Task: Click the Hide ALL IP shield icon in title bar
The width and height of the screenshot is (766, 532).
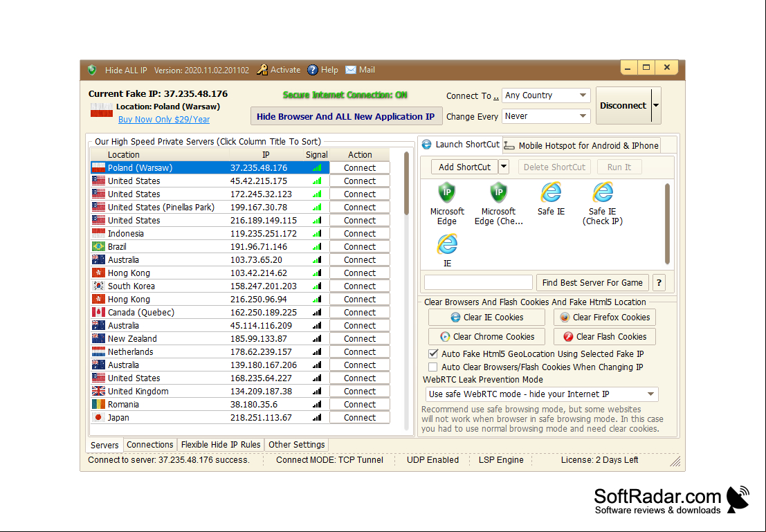Action: pos(92,70)
